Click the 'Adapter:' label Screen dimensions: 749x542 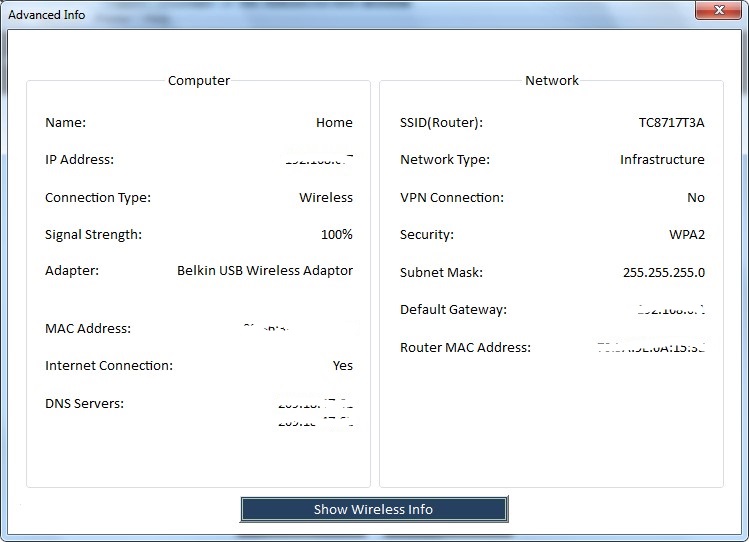[x=72, y=271]
